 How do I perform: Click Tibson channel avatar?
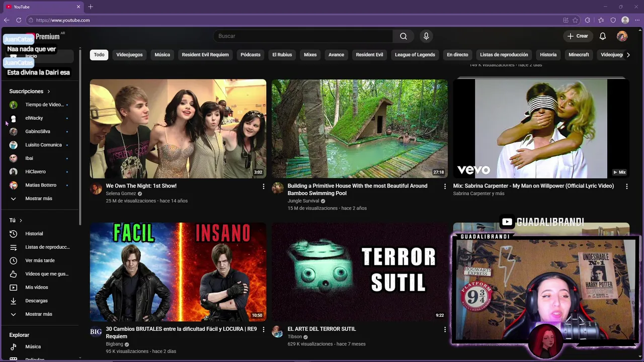pyautogui.click(x=278, y=332)
